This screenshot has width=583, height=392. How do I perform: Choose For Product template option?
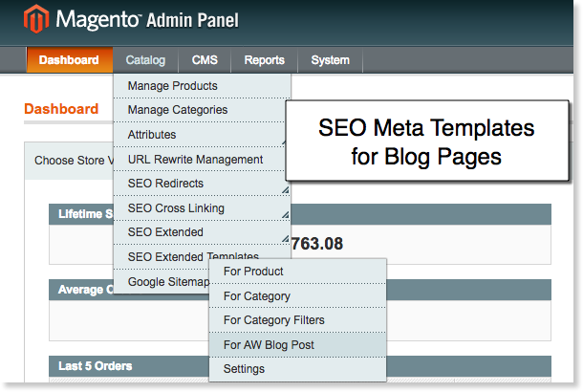(297, 272)
